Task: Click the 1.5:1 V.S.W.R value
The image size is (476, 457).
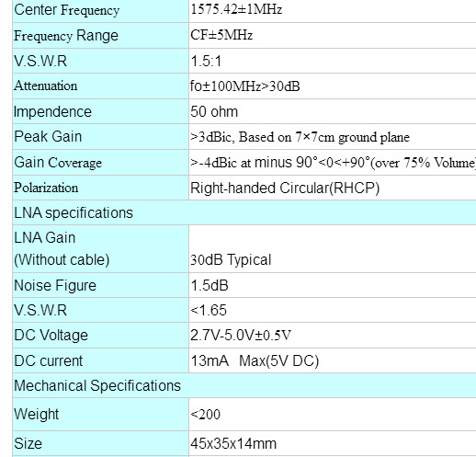Action: point(206,61)
